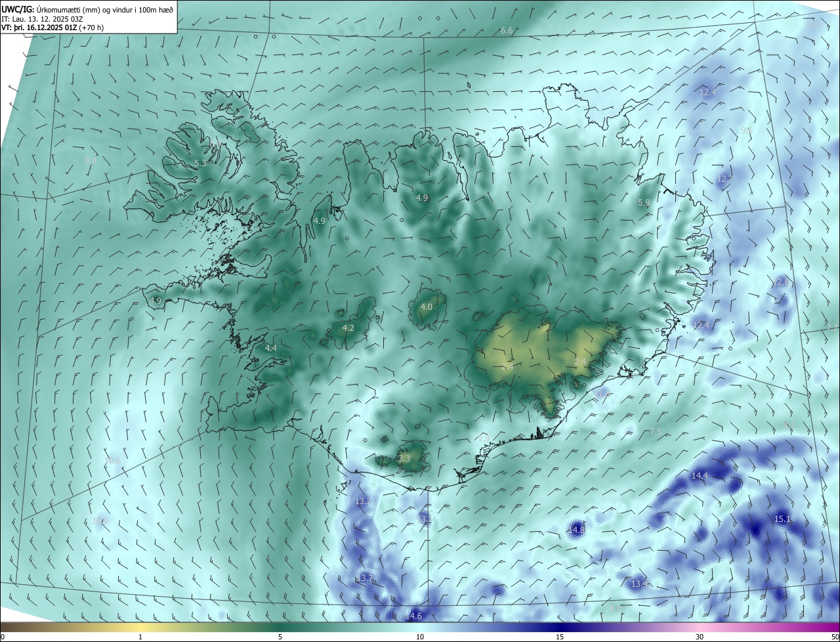This screenshot has width=840, height=642.
Task: Click the 4.4 value label
Action: 271,348
